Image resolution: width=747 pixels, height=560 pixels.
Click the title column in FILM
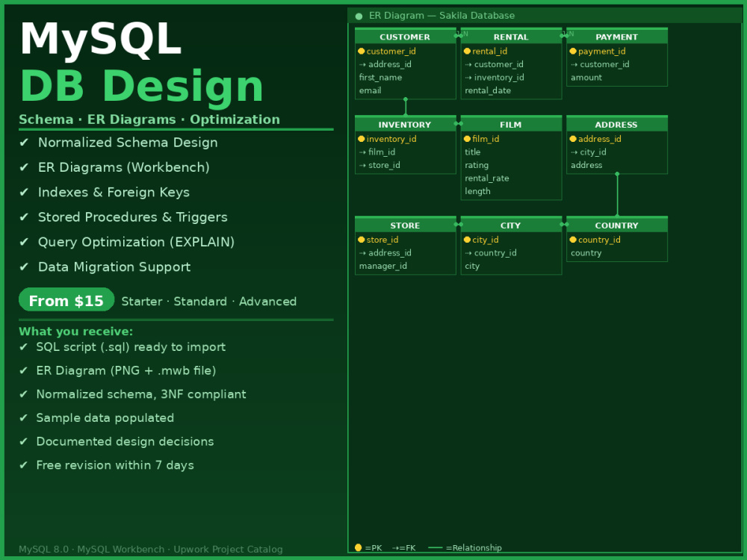[473, 152]
